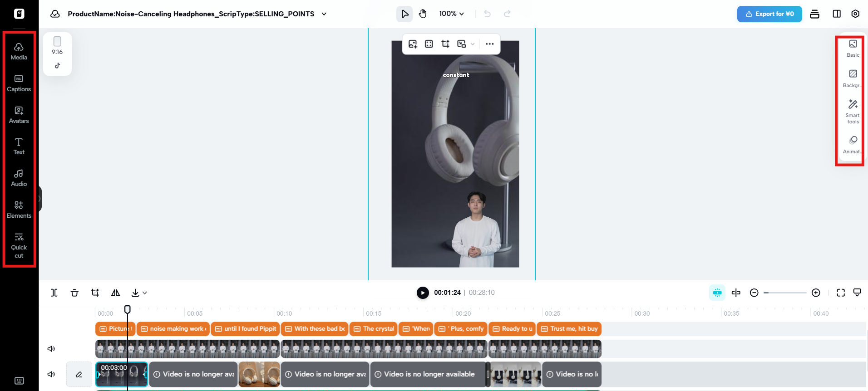This screenshot has height=391, width=868.
Task: Open the Text panel
Action: tap(19, 146)
